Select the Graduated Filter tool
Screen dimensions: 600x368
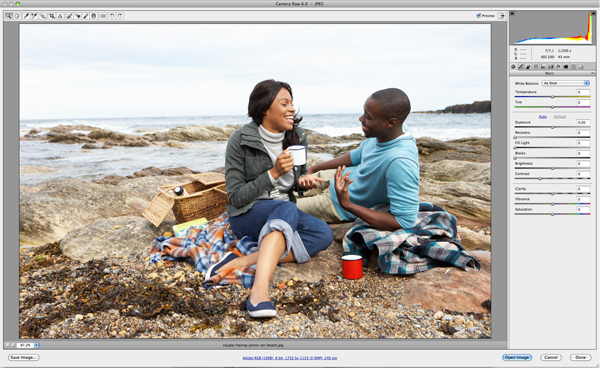(x=94, y=16)
